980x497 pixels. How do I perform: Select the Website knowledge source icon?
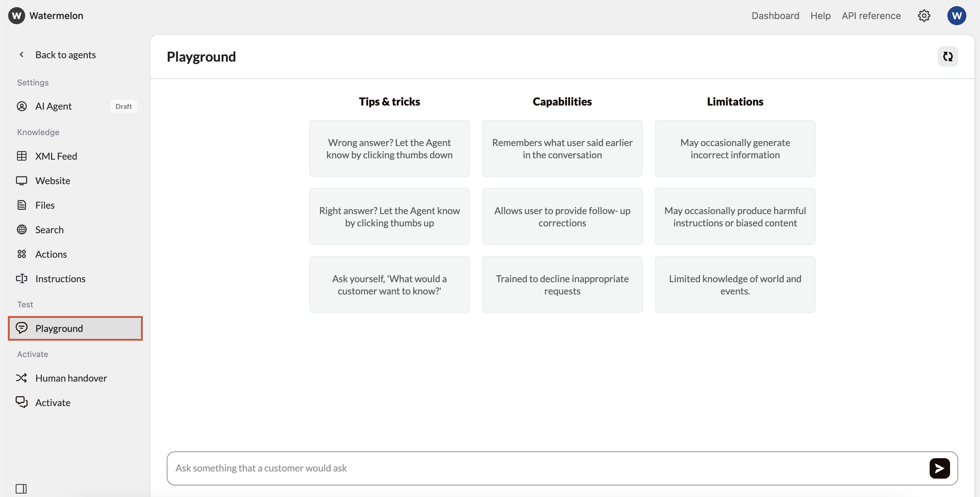coord(22,180)
